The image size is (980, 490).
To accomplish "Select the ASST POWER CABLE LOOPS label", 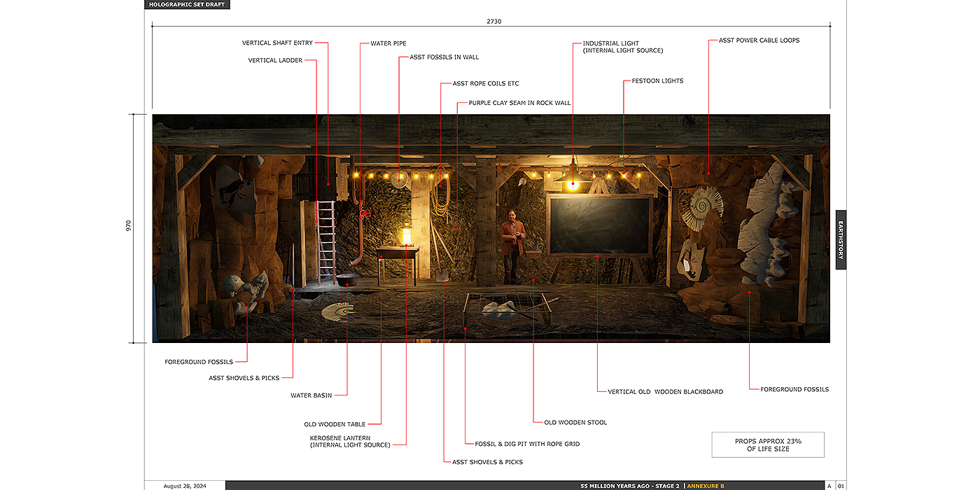I will pos(759,41).
